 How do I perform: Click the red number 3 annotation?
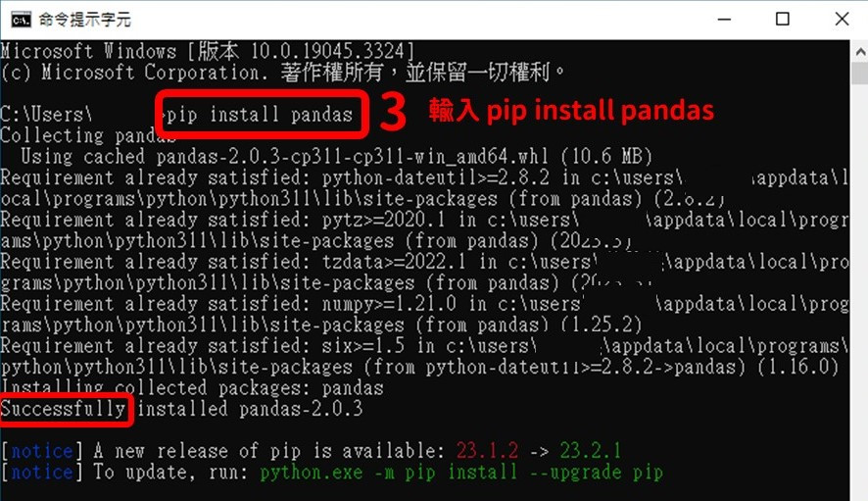point(394,112)
